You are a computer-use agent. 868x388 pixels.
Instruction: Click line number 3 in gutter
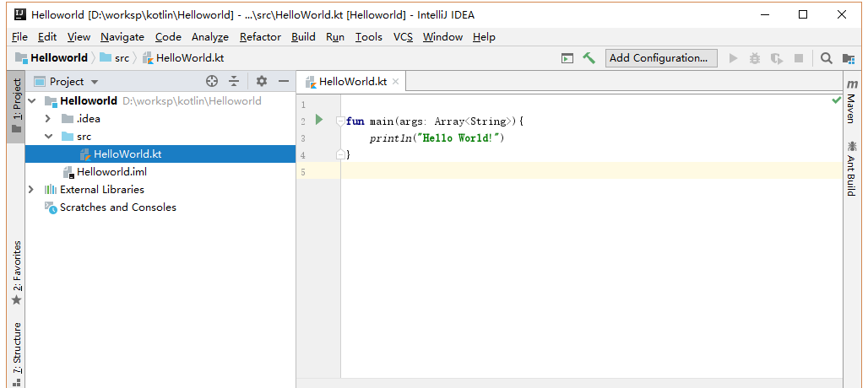tap(303, 138)
